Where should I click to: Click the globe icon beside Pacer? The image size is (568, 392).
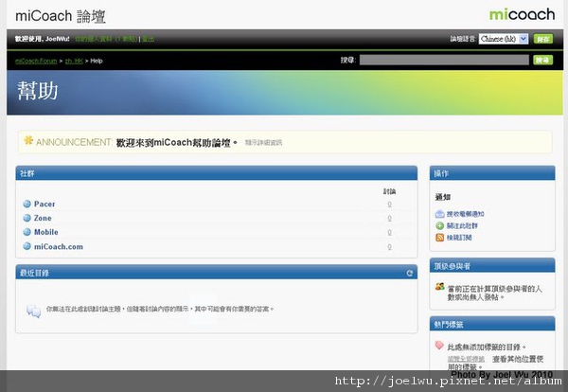click(x=27, y=204)
